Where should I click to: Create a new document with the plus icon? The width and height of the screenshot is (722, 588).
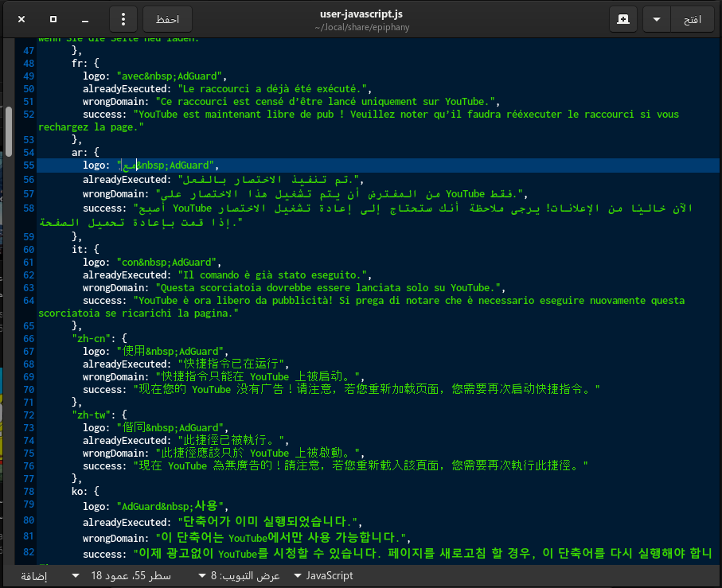[x=623, y=18]
